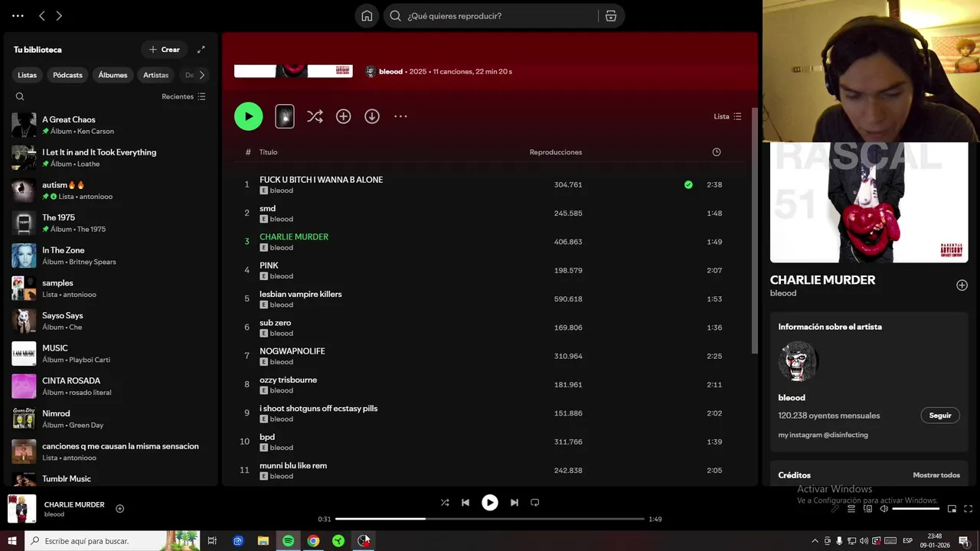
Task: Show hidden system tray icons
Action: pos(815,541)
